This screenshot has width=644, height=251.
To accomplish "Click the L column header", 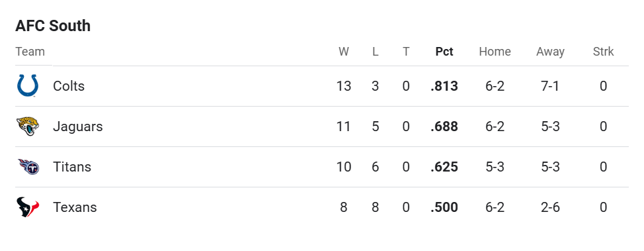I will (x=375, y=52).
